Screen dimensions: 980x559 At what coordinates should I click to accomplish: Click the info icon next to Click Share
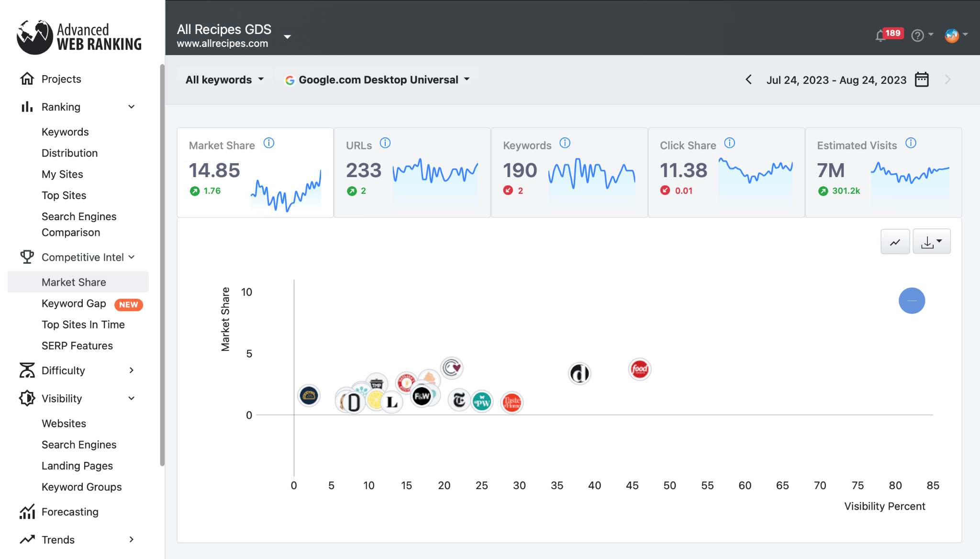coord(729,143)
